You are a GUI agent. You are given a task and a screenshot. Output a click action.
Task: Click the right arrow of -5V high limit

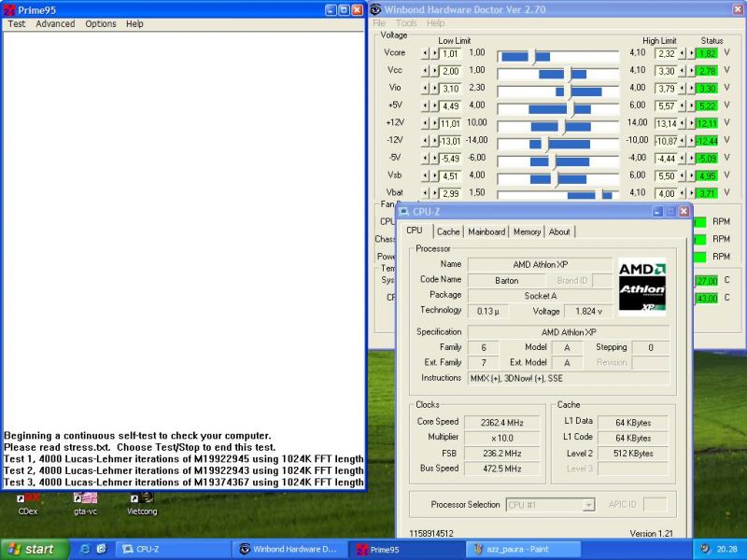click(691, 159)
